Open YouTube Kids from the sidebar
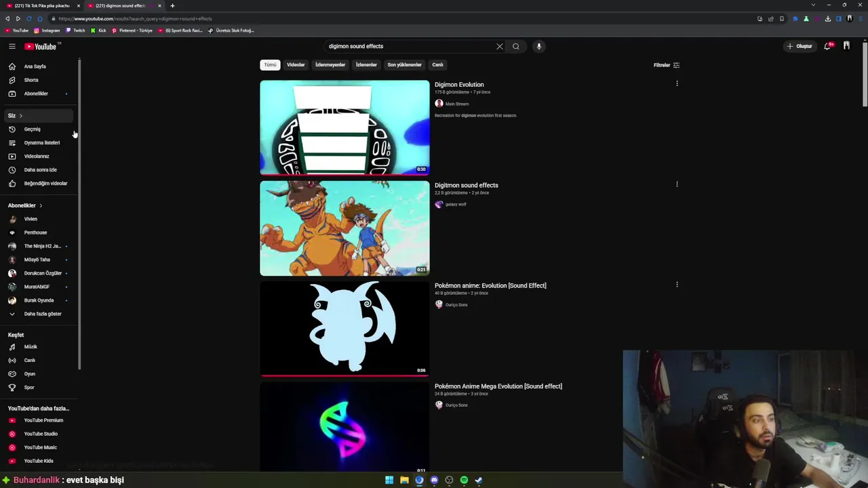This screenshot has width=868, height=488. click(38, 461)
